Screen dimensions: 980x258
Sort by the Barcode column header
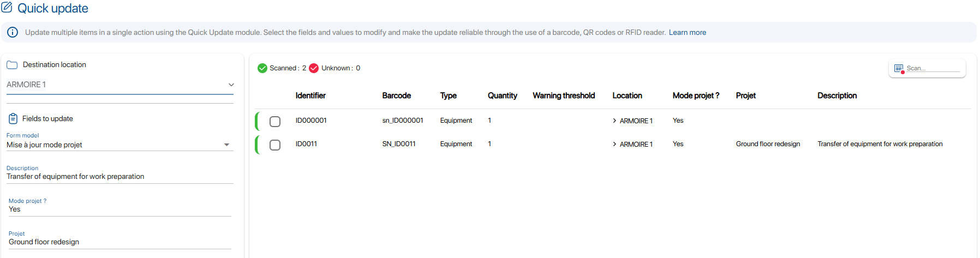tap(396, 95)
